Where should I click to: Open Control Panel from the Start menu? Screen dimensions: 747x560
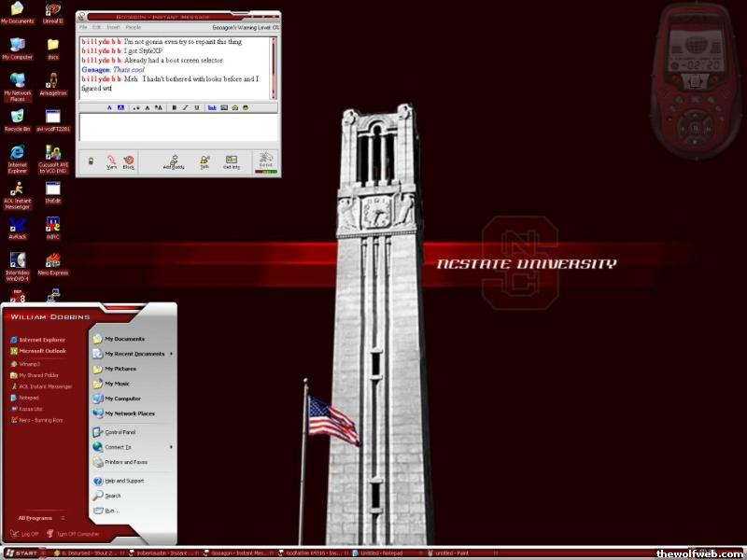point(120,432)
